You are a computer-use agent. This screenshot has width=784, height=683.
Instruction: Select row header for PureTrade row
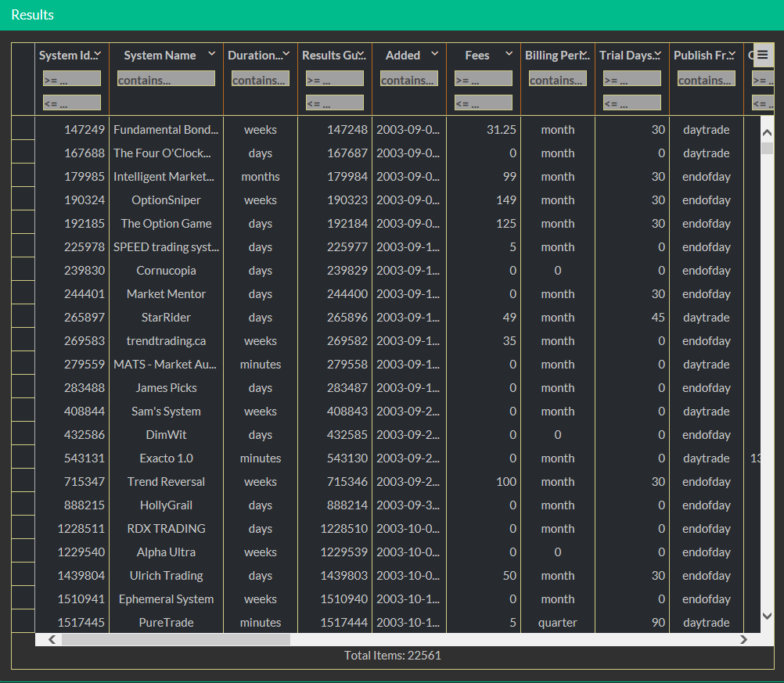(23, 621)
